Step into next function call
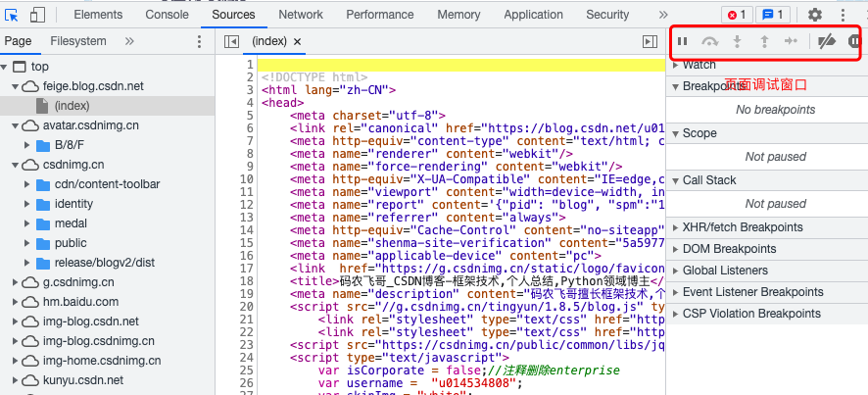The height and width of the screenshot is (395, 868). [737, 41]
